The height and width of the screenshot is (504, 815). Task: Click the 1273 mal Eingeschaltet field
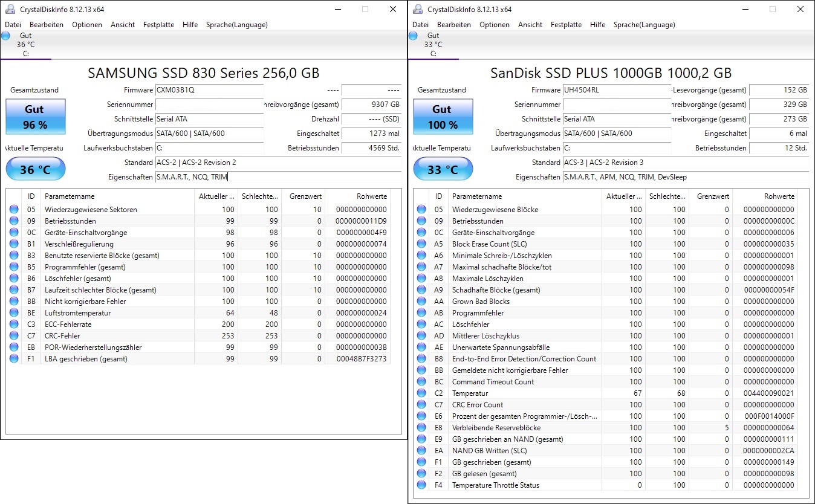[371, 134]
